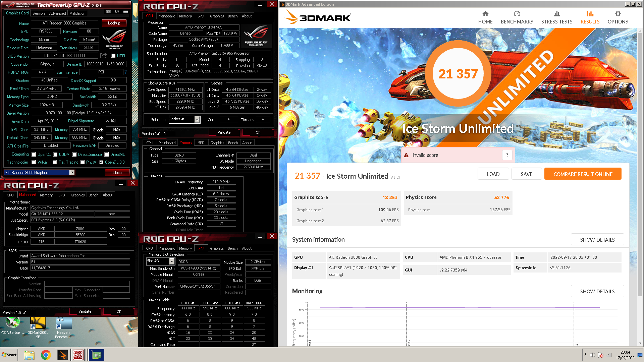
Task: Open network status icon in system tray
Action: (609, 355)
